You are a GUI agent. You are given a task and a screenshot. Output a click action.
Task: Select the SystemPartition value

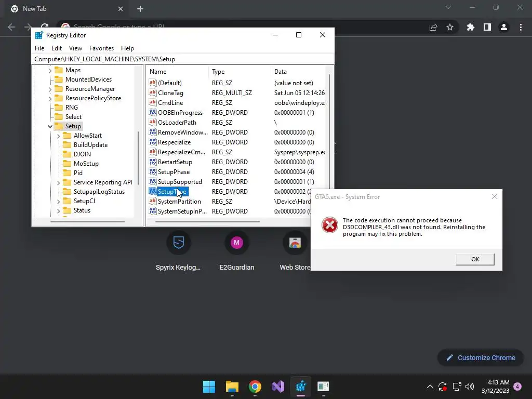tap(179, 201)
